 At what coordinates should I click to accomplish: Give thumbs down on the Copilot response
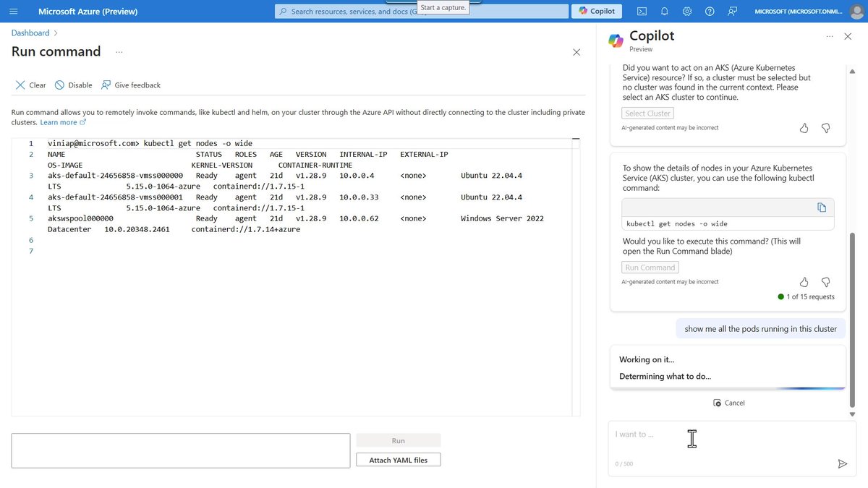[825, 282]
